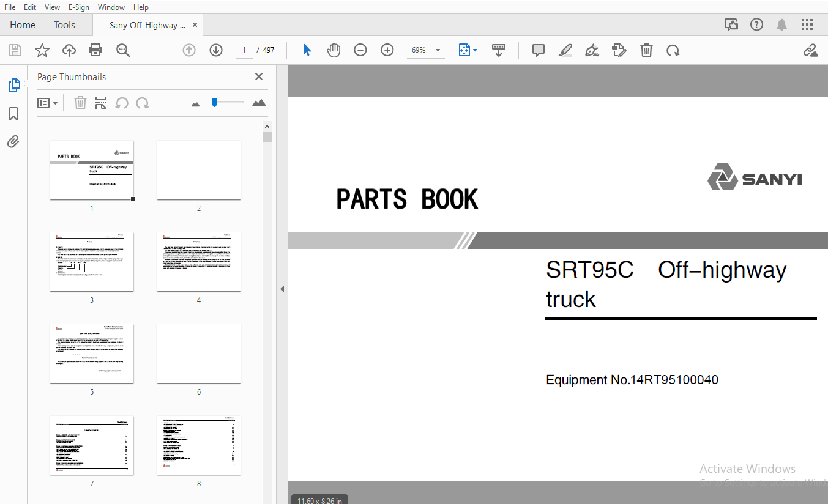Click the fit page view icon

[x=464, y=50]
